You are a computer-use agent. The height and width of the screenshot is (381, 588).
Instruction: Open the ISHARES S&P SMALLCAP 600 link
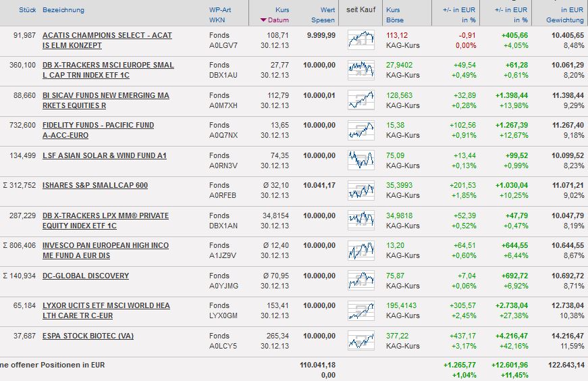[x=95, y=186]
